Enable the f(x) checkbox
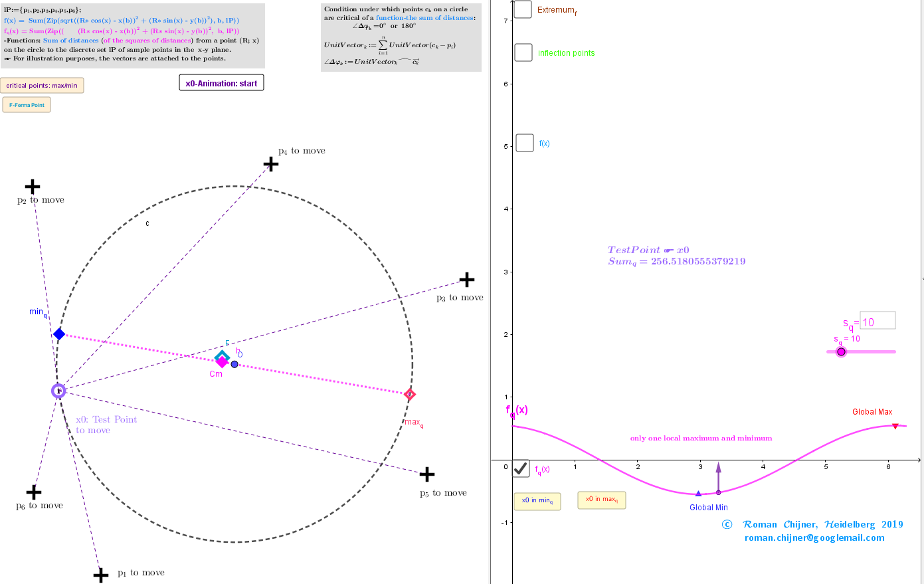 coord(525,143)
